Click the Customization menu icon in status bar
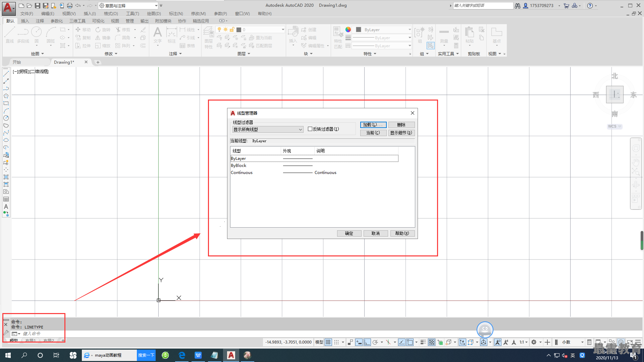Image resolution: width=644 pixels, height=362 pixels. tap(638, 342)
